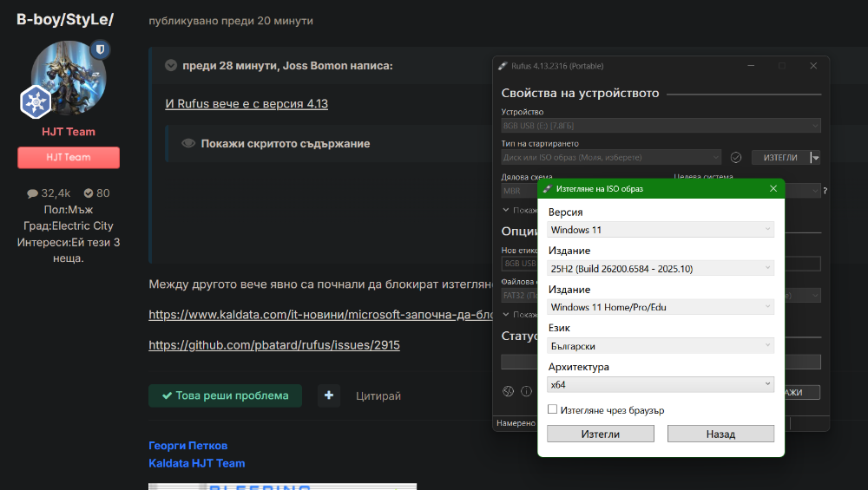The image size is (868, 490).
Task: Close the Изтегляне на ISO образ dialog
Action: [773, 188]
